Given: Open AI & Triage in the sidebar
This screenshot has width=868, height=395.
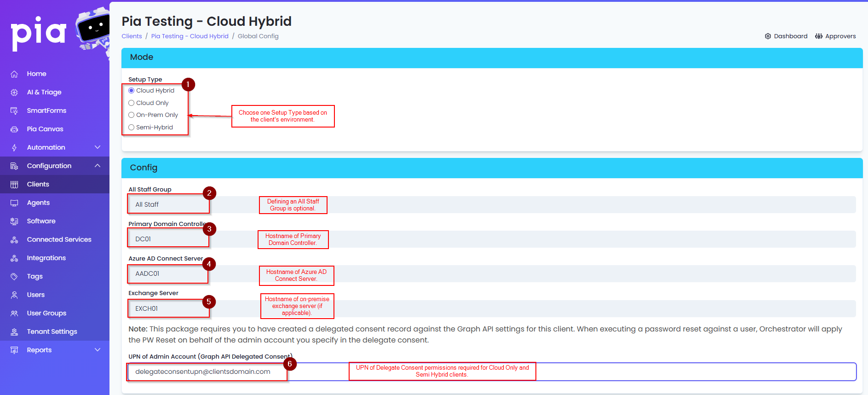Looking at the screenshot, I should coord(55,92).
